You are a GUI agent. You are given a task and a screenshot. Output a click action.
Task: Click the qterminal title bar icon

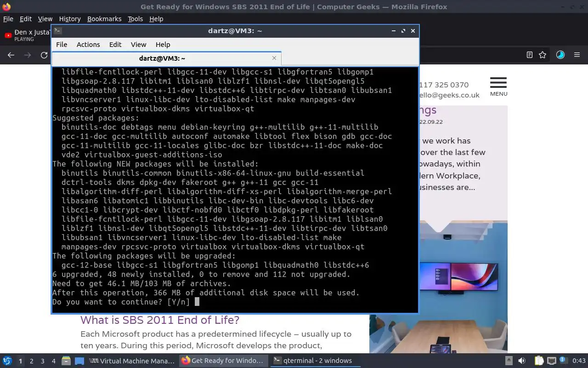click(57, 31)
